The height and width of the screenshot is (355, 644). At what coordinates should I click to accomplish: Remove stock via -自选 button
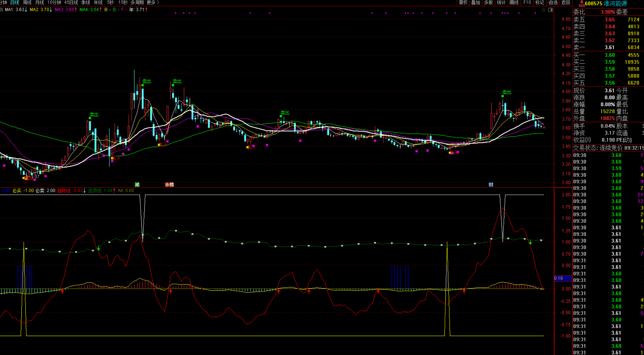coord(552,3)
